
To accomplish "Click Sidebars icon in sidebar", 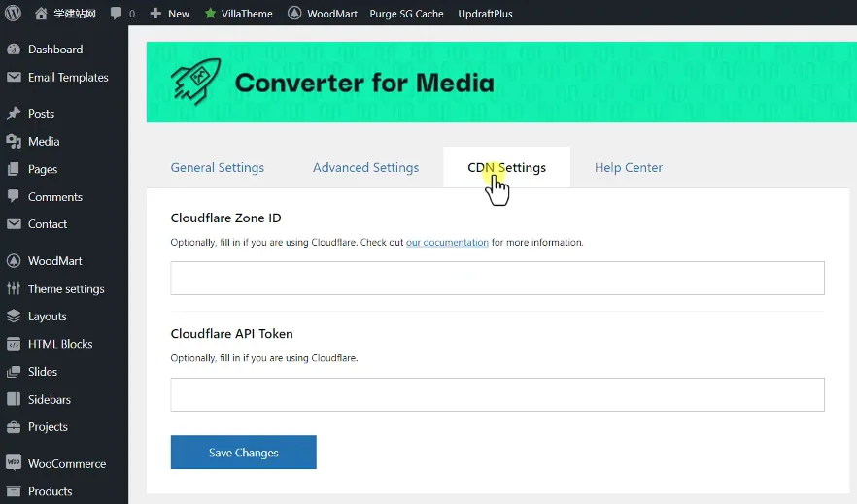I will 14,399.
